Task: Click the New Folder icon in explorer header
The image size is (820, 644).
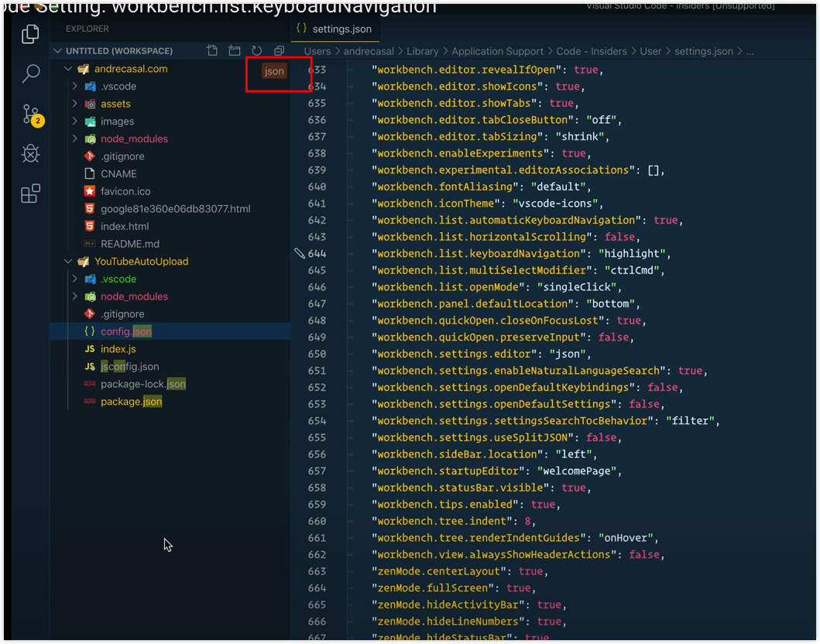Action: point(235,51)
